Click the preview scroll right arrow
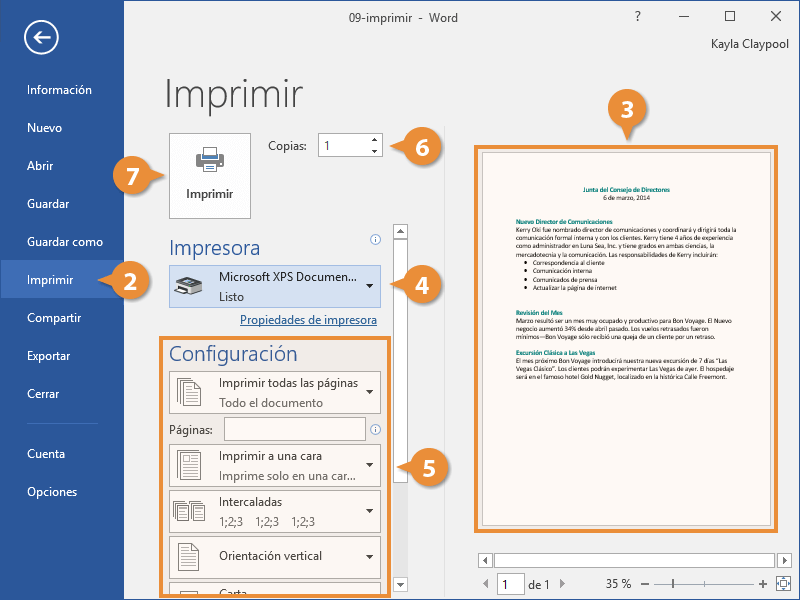The image size is (800, 600). [784, 561]
